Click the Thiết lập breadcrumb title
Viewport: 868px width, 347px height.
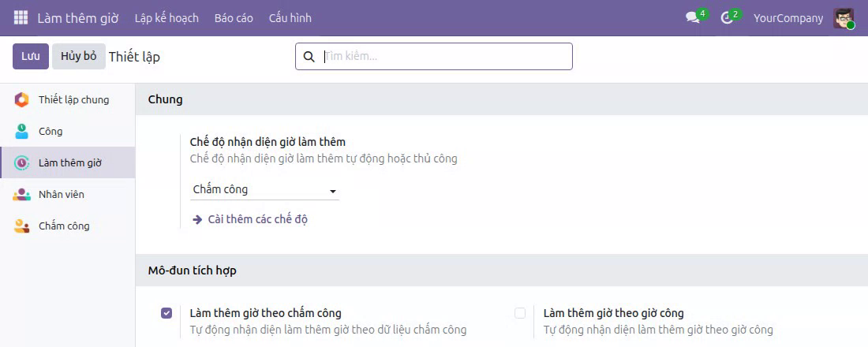[x=134, y=57]
